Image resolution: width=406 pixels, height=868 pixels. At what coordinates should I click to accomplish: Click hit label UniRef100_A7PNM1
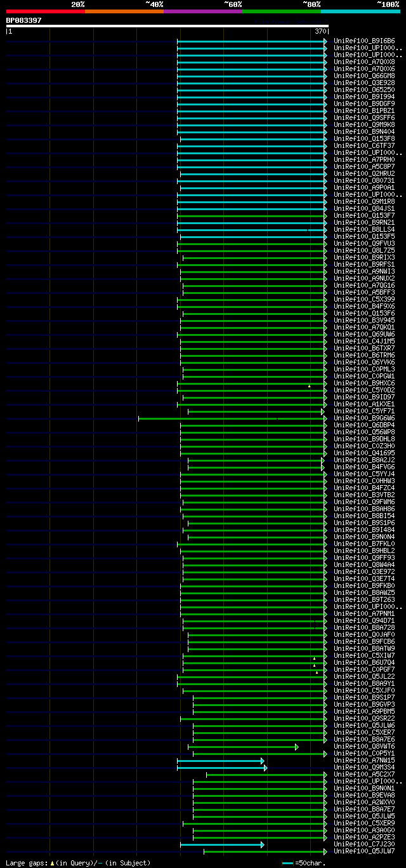(364, 614)
